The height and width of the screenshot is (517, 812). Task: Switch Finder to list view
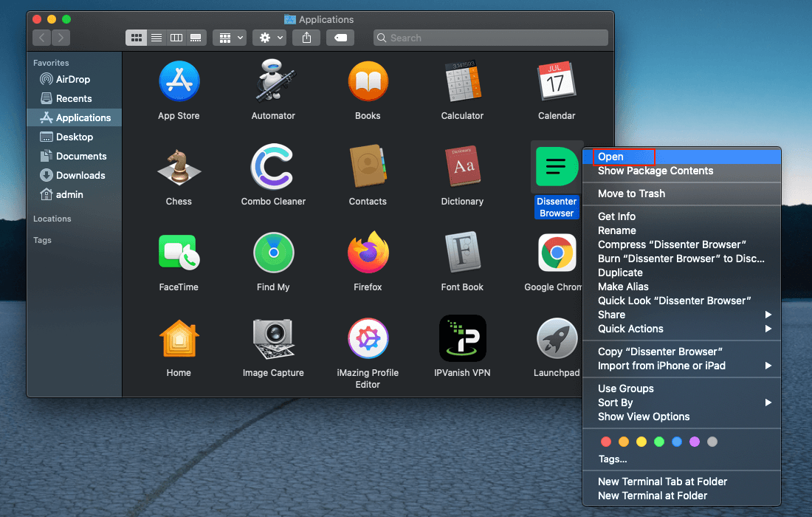[156, 37]
